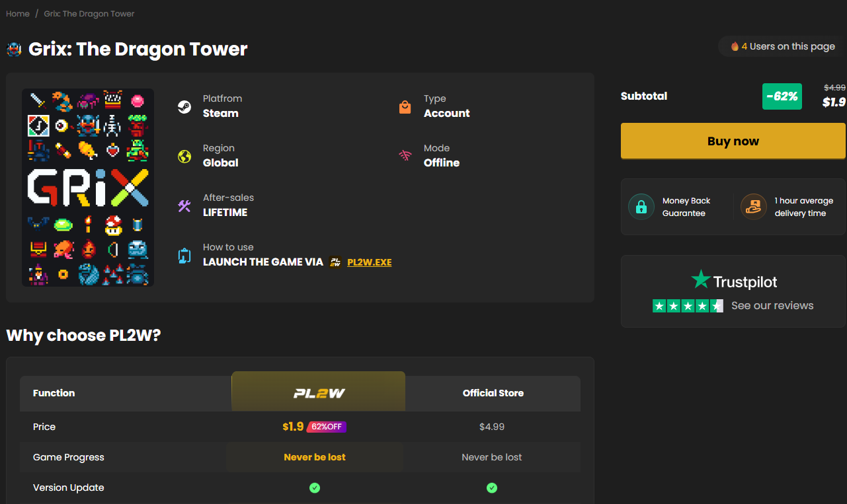
Task: Select the Official Store column header
Action: (x=493, y=393)
